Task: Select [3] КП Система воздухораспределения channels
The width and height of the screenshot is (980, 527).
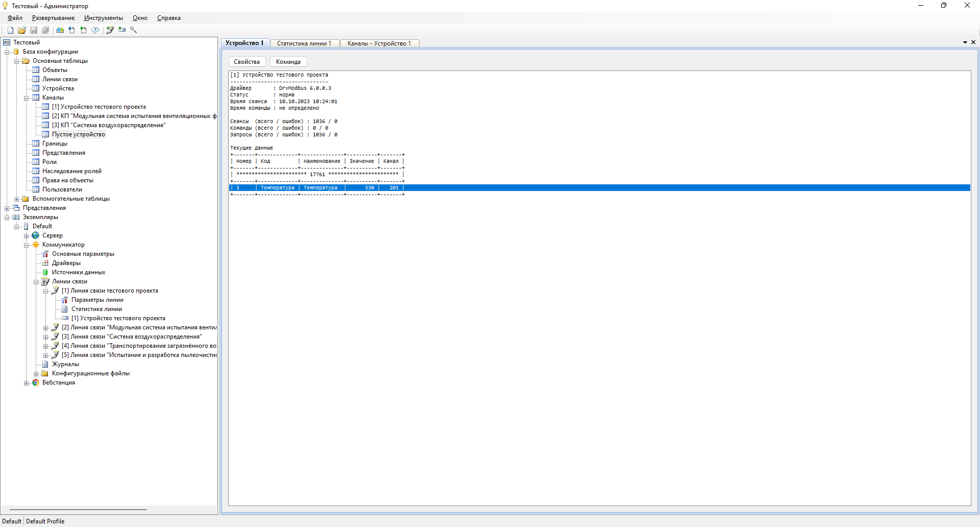Action: tap(109, 125)
